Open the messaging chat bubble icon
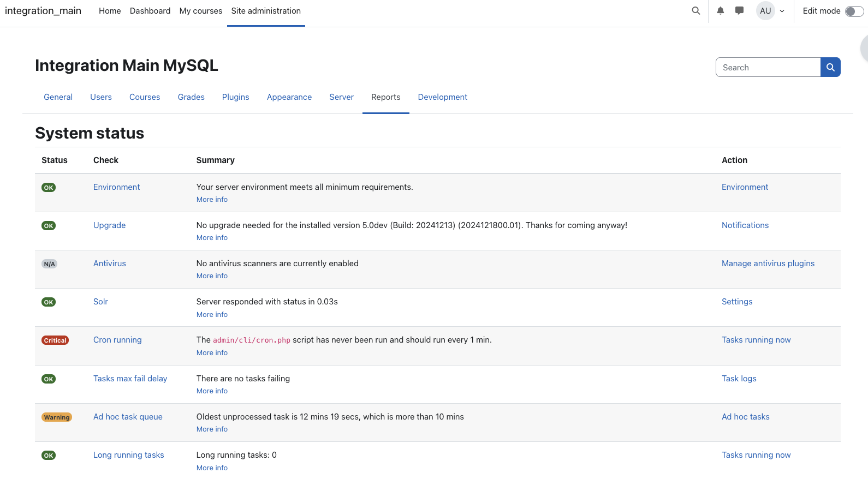This screenshot has height=503, width=868. [x=740, y=11]
